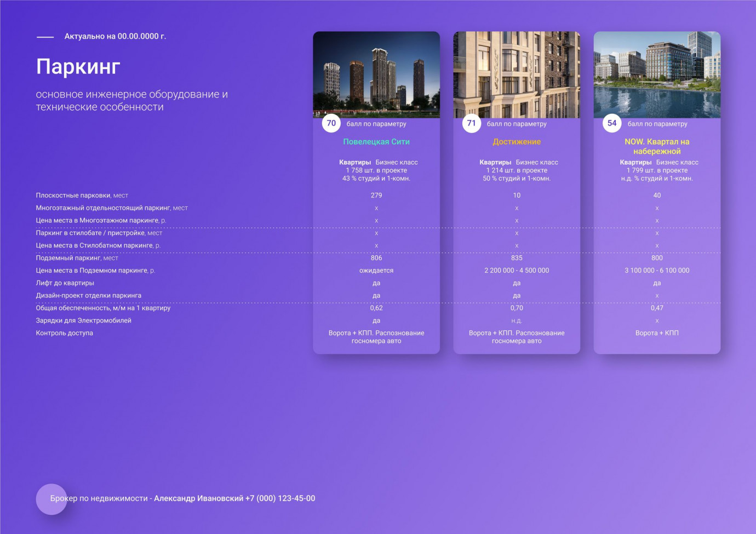Click балл по параметру beside badge 54
The height and width of the screenshot is (534, 756).
point(657,124)
